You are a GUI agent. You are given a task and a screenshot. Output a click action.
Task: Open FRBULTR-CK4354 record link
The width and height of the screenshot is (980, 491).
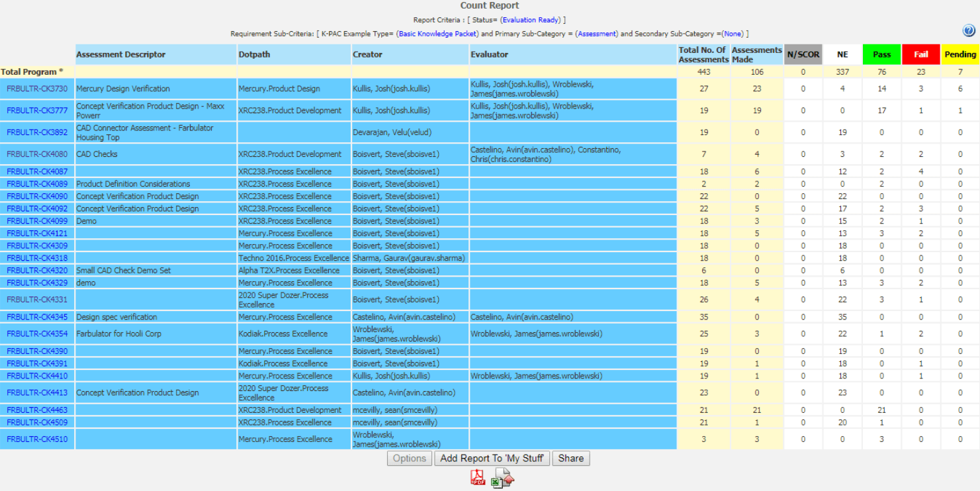click(x=37, y=334)
